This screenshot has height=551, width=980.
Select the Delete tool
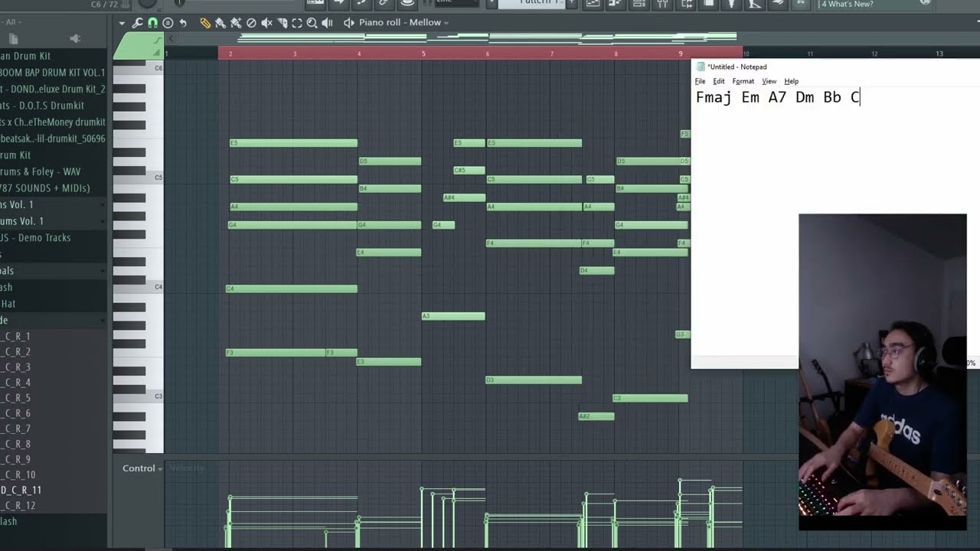pyautogui.click(x=251, y=23)
